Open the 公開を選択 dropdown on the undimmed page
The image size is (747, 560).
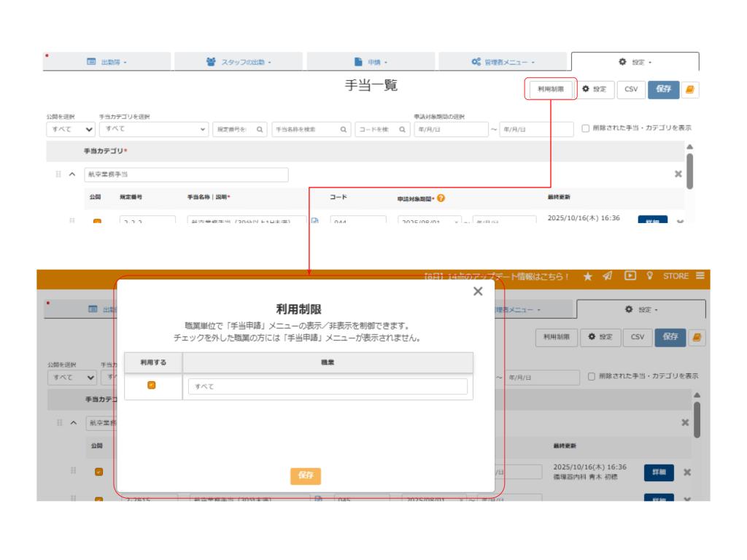coord(70,129)
